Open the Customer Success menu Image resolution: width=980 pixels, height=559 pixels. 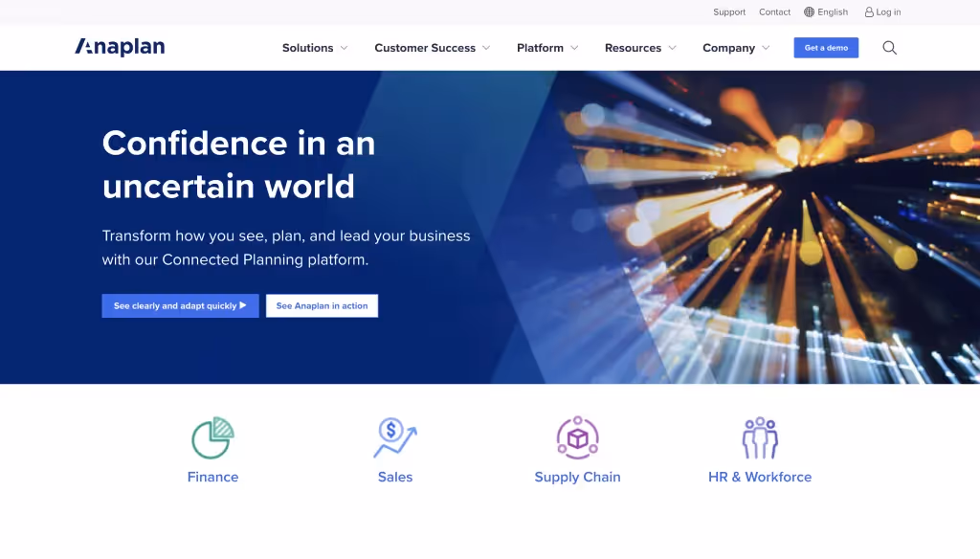pyautogui.click(x=425, y=48)
